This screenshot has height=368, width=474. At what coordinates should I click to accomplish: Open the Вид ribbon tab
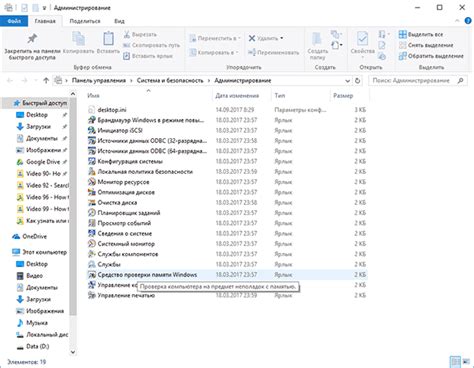click(119, 21)
